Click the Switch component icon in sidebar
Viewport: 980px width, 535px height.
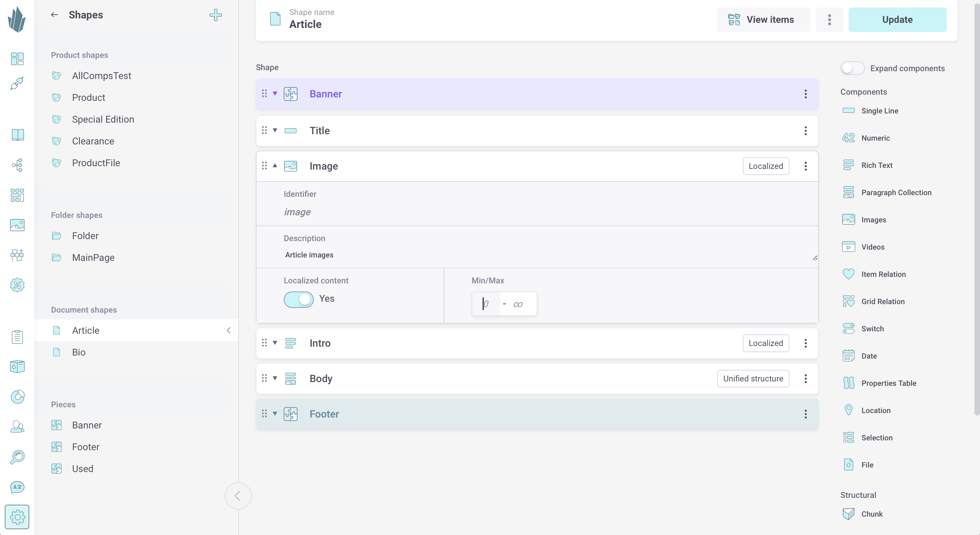coord(849,328)
